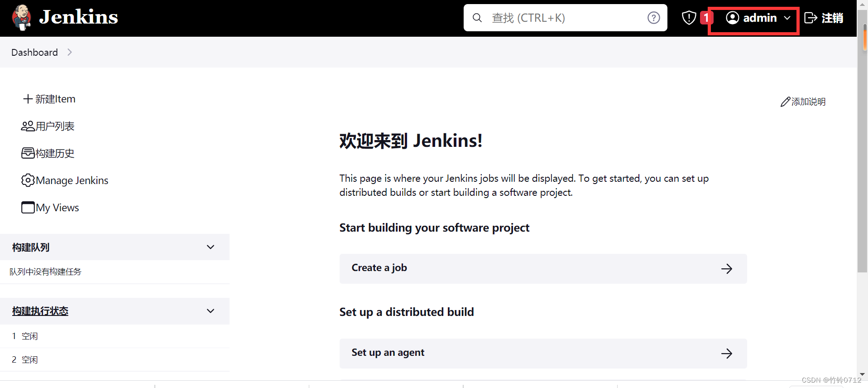This screenshot has height=388, width=868.
Task: Open the 构建执行状态 link
Action: pos(40,311)
